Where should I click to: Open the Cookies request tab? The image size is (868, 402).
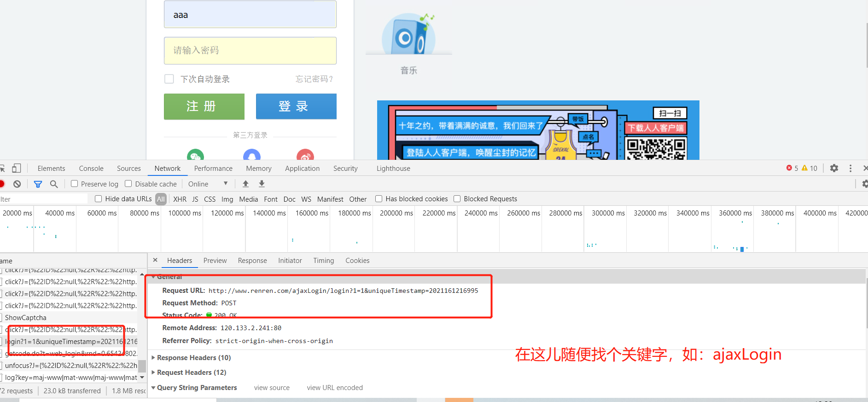pos(357,260)
